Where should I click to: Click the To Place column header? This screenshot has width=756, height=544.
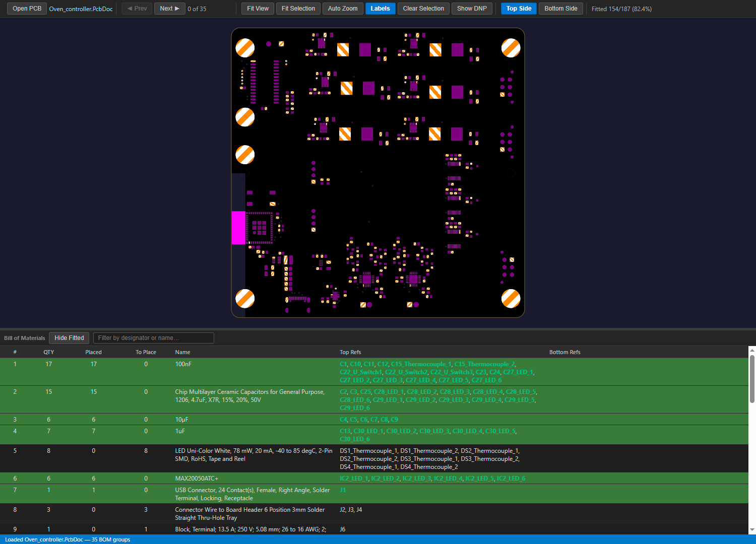(x=146, y=352)
